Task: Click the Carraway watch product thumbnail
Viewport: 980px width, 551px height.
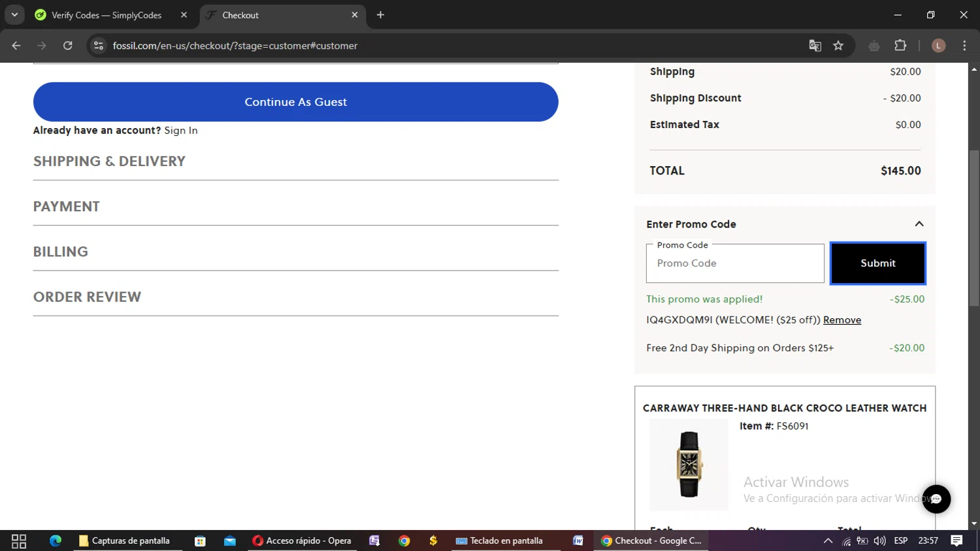Action: coord(689,465)
